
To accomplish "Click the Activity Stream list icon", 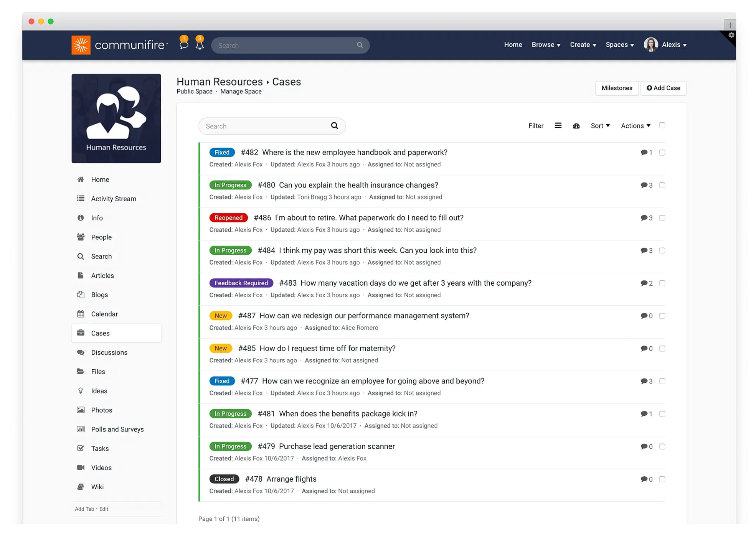I will pyautogui.click(x=81, y=199).
